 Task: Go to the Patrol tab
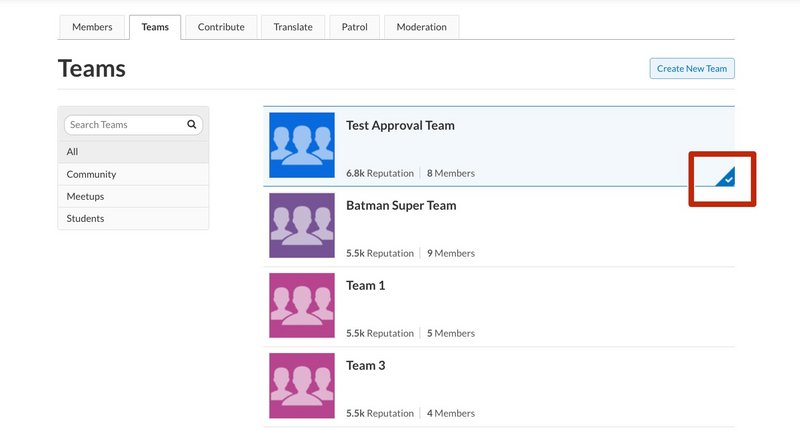point(354,27)
